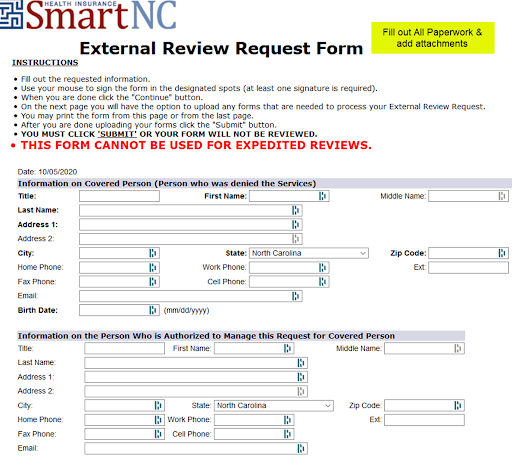Click the yellow Fill out All Paperwork note
The width and height of the screenshot is (512, 456).
click(433, 38)
